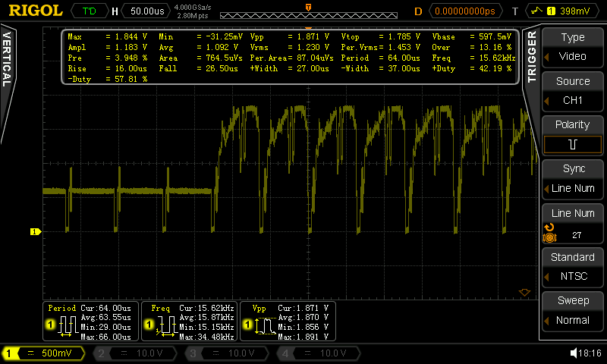Image resolution: width=607 pixels, height=364 pixels.
Task: Click the orange trigger position marker at the top
Action: point(308,8)
